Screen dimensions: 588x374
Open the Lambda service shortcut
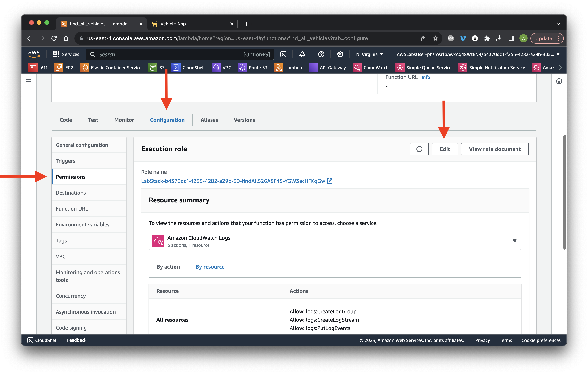pos(288,68)
